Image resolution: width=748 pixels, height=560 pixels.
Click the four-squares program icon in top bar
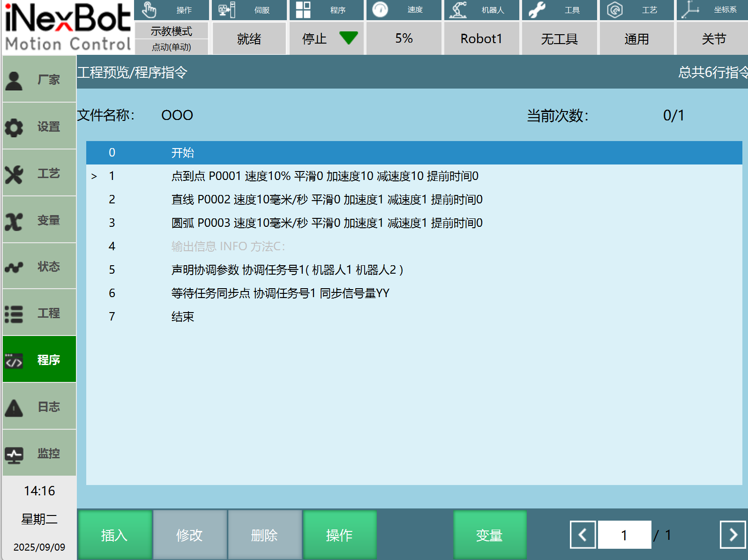(x=303, y=10)
